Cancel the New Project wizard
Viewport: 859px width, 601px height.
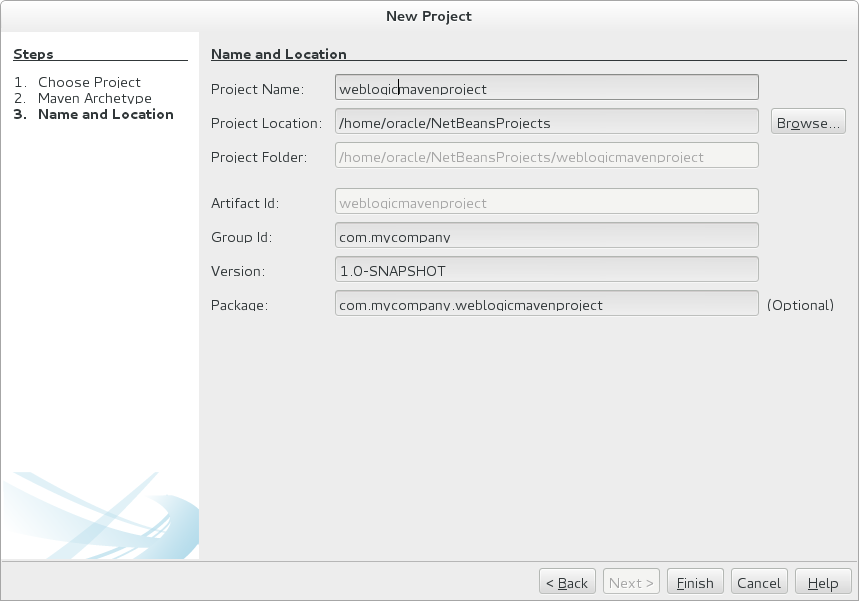point(758,583)
